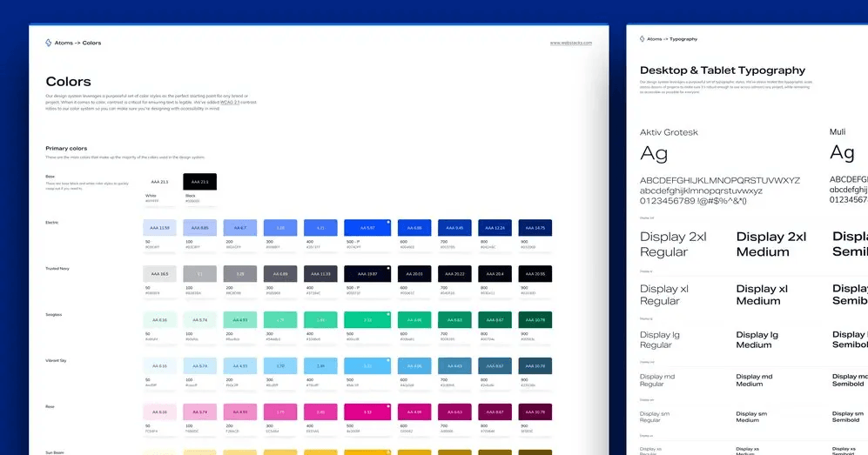Screen dimensions: 868x455
Task: Click the logo icon beside Atoms -> Typography
Action: [643, 39]
